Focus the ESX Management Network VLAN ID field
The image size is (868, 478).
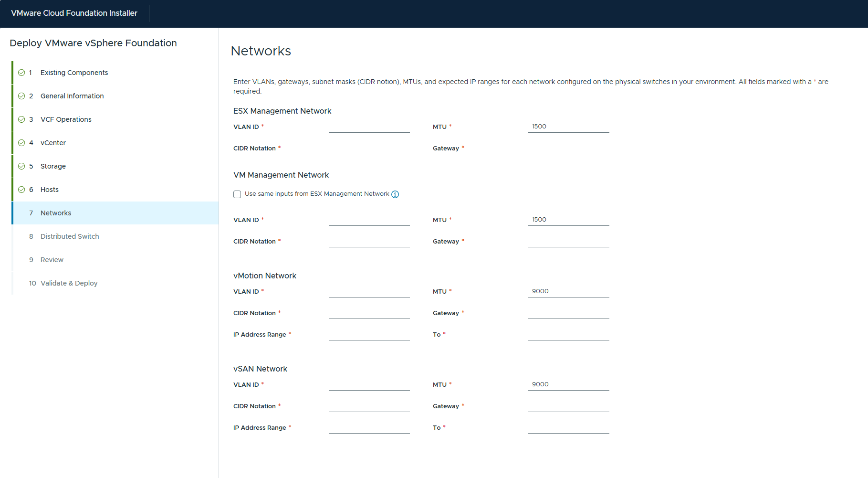[369, 127]
